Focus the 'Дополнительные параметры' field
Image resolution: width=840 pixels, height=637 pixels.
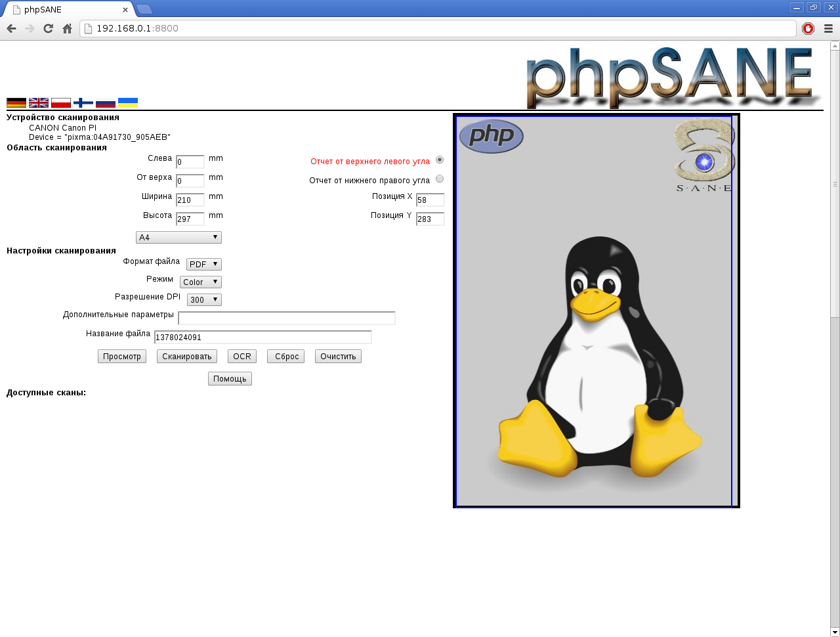pos(287,318)
